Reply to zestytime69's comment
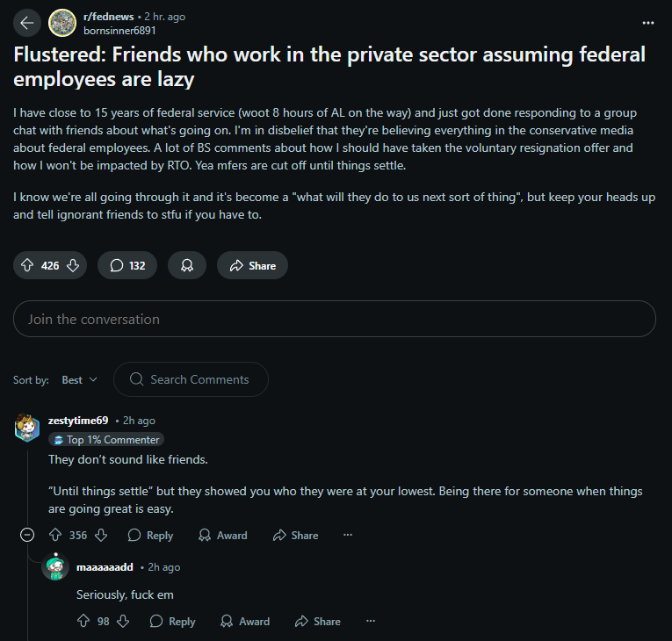 coord(150,535)
